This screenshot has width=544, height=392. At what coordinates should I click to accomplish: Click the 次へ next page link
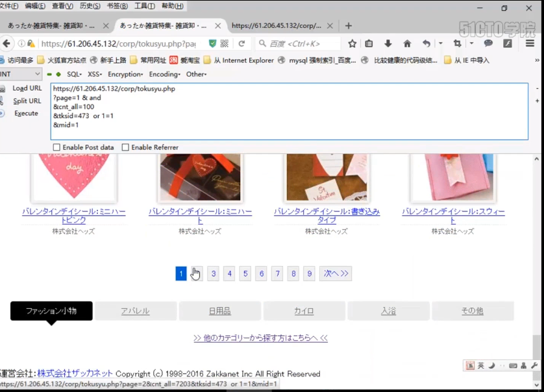334,273
